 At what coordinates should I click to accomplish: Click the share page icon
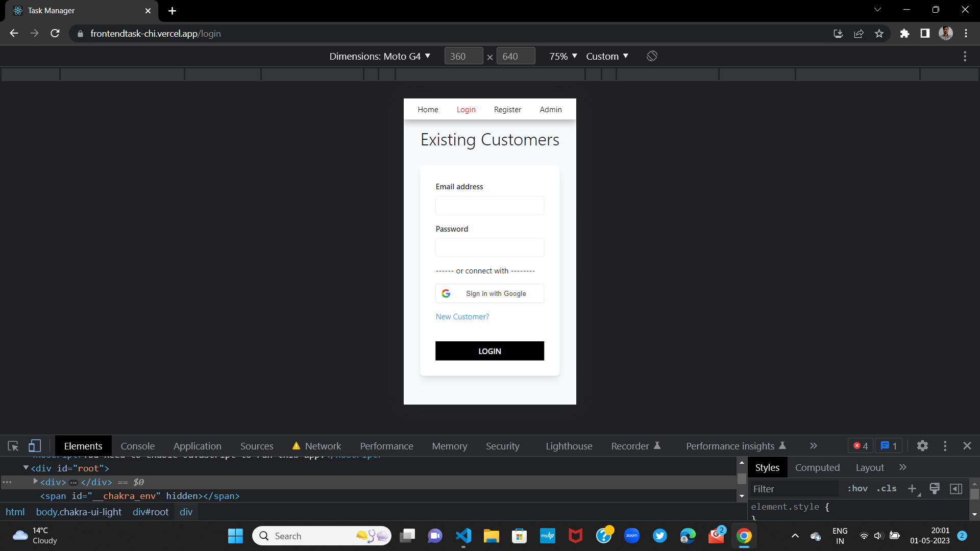tap(859, 34)
